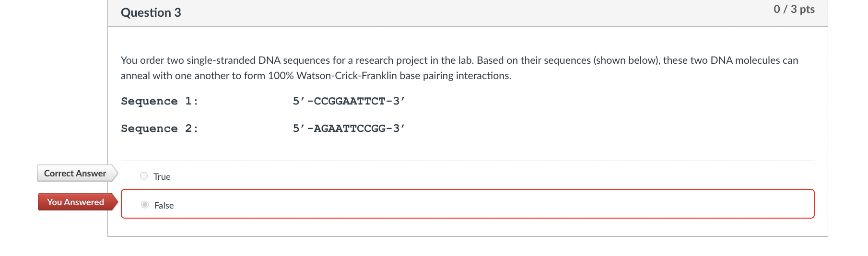The image size is (868, 256).
Task: Select the True radio button
Action: (144, 176)
